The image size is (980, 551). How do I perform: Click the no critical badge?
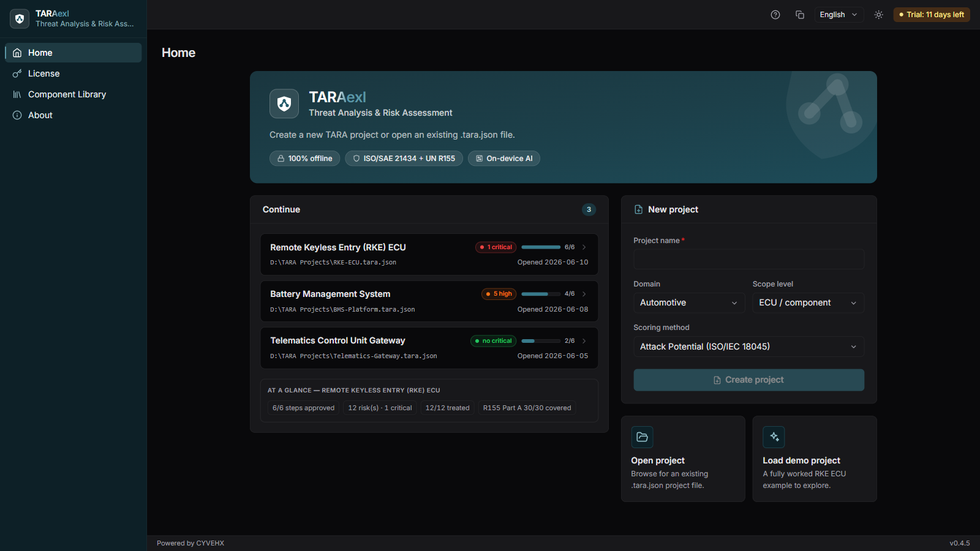[x=494, y=341]
